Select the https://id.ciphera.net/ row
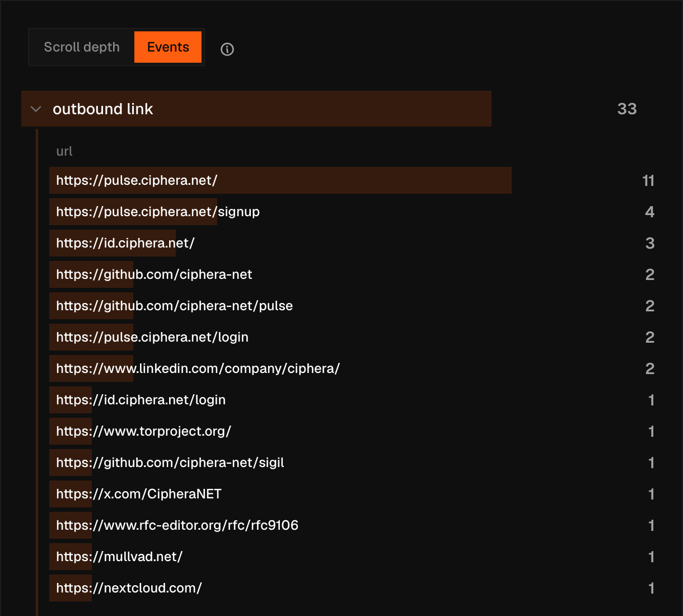683x616 pixels. tap(355, 243)
